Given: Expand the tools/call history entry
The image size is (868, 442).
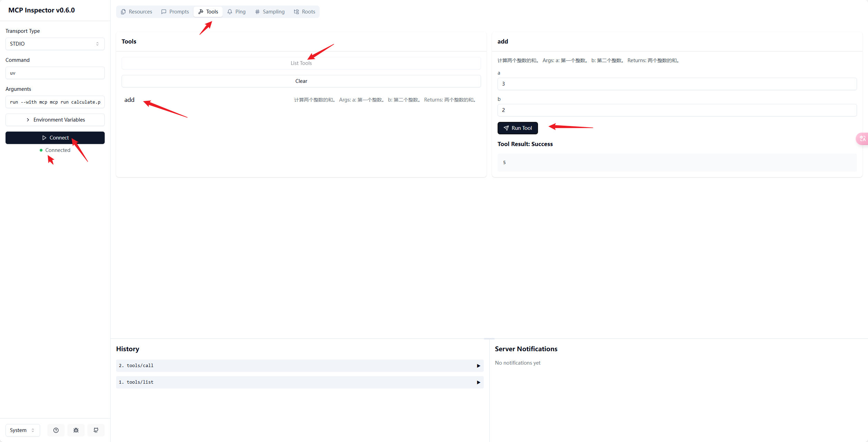Looking at the screenshot, I should click(300, 366).
